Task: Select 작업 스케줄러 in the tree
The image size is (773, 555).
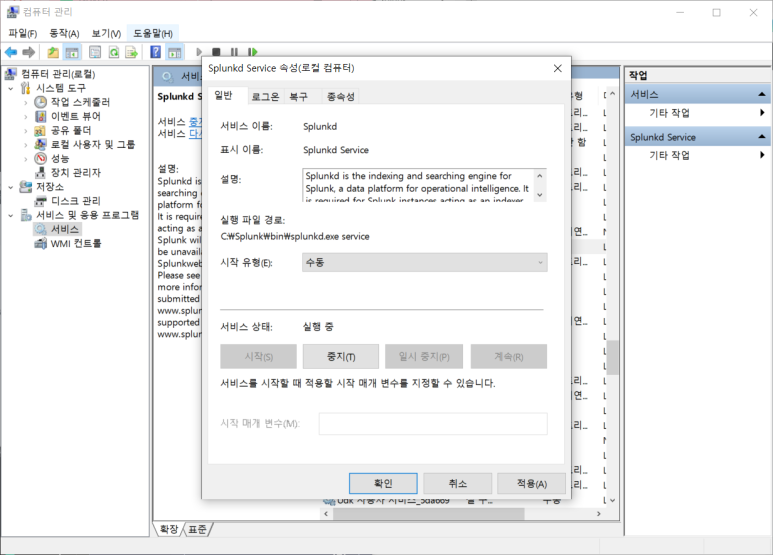Action: click(80, 102)
